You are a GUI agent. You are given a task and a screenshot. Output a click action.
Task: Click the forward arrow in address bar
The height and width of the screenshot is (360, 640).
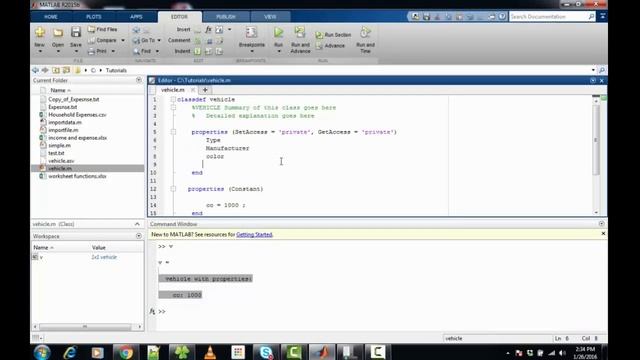(45, 70)
